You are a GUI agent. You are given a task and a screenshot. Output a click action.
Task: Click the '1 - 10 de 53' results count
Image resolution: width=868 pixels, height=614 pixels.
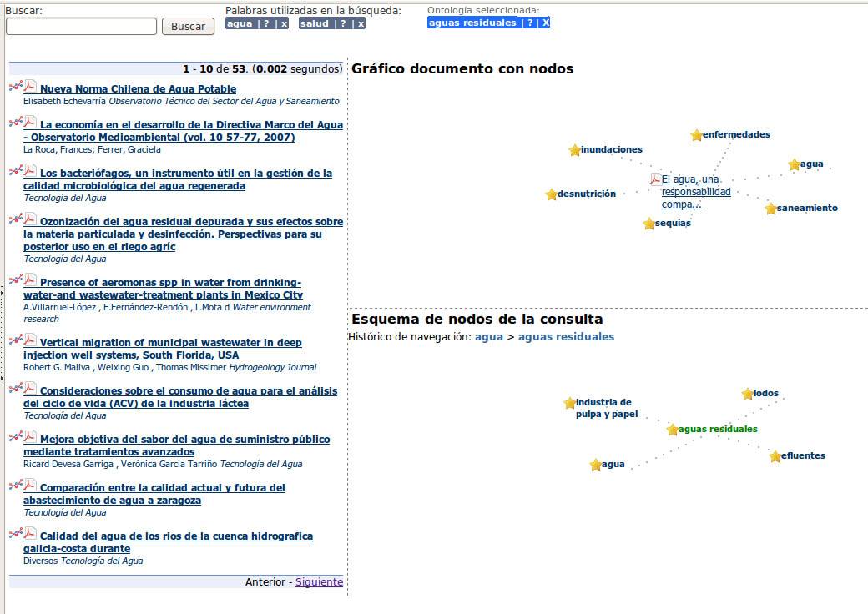(x=214, y=69)
